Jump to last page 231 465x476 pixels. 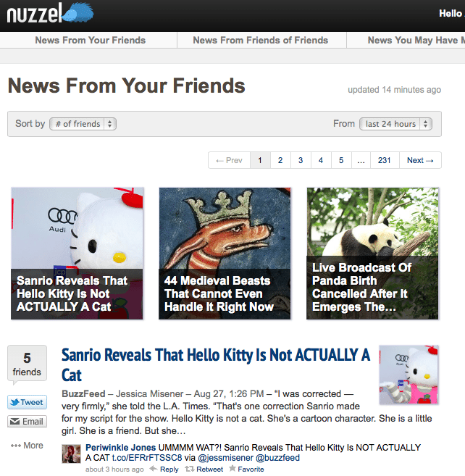tap(385, 160)
